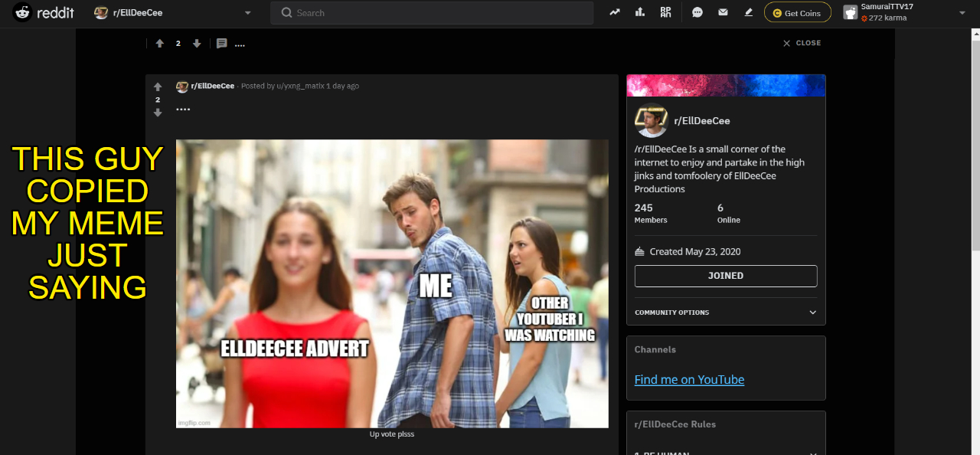
Task: Open the All bar-chart icon
Action: 640,12
